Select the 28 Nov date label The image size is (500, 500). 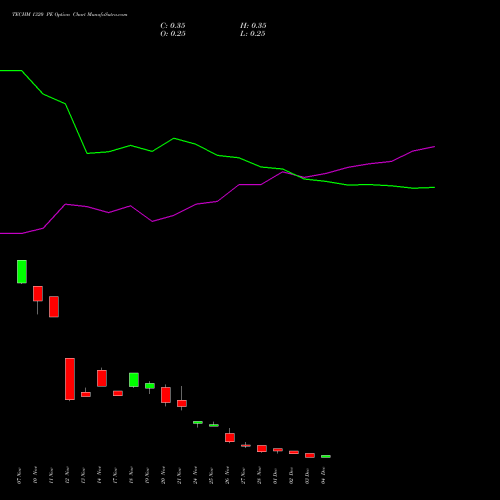pos(259,476)
